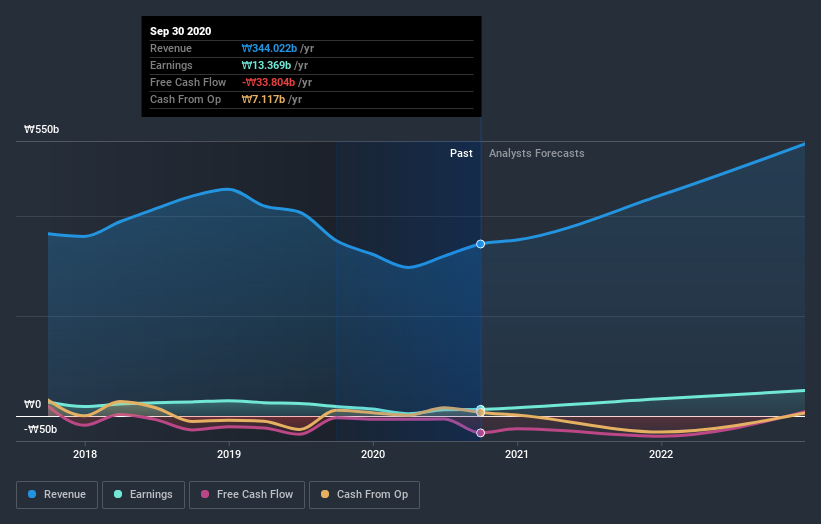Click the -₩50b y-axis label
The image size is (821, 524).
40,429
